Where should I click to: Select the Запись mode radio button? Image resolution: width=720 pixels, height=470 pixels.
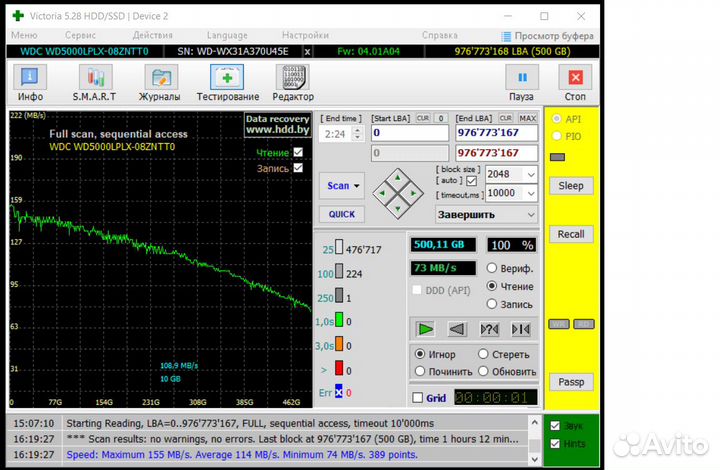point(492,304)
